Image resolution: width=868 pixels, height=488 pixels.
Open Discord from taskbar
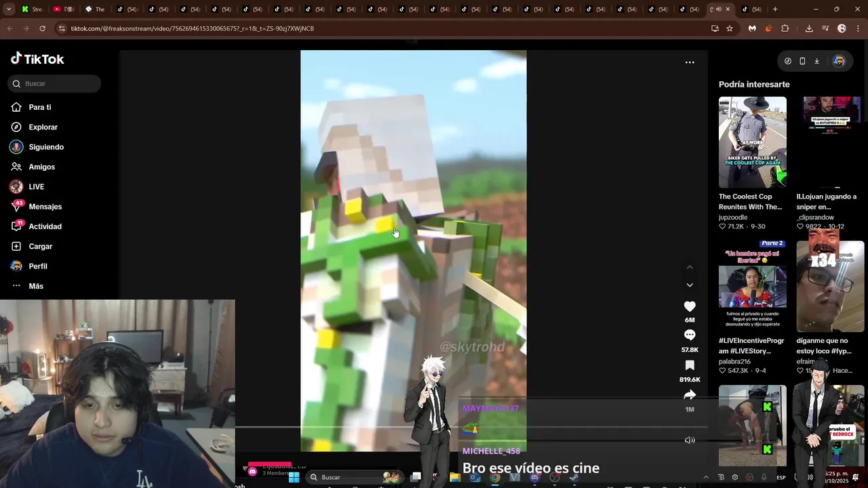(x=535, y=477)
